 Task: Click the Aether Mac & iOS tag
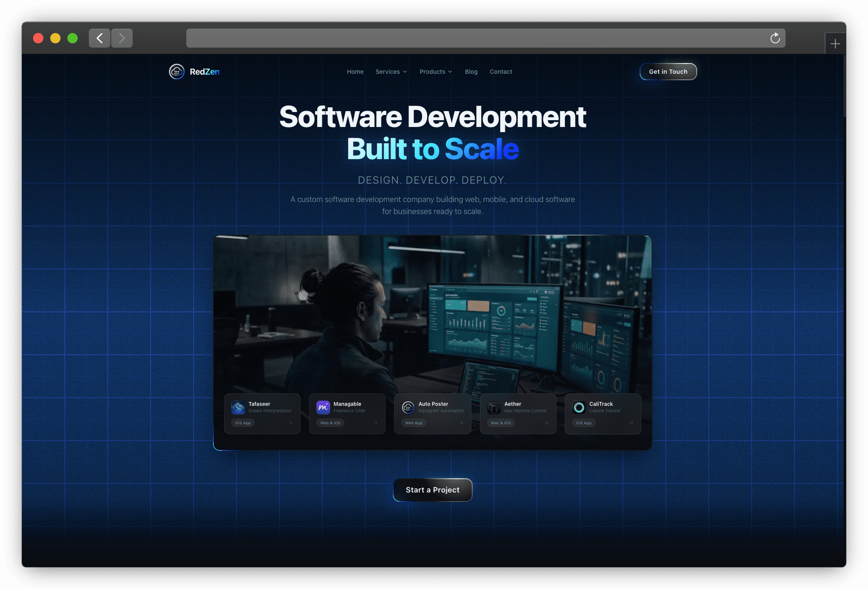[x=501, y=423]
